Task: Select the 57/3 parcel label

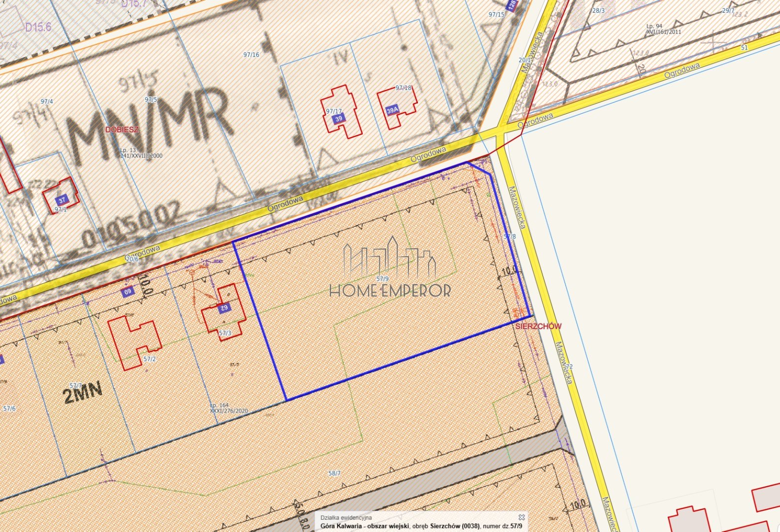Action: point(225,333)
